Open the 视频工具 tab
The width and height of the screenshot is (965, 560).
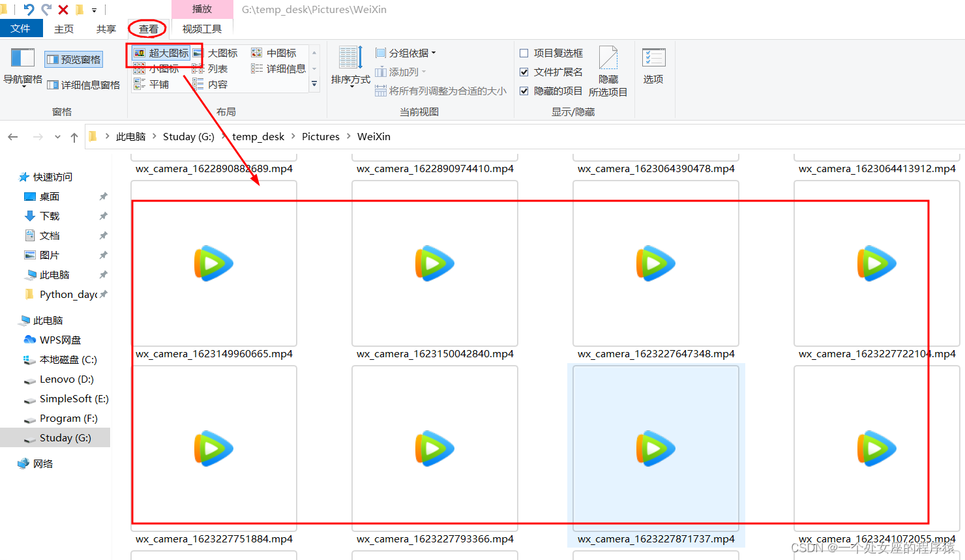[202, 29]
